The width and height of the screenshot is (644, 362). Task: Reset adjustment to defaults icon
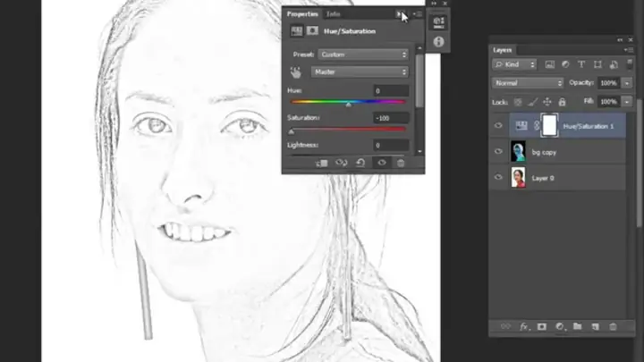click(360, 163)
